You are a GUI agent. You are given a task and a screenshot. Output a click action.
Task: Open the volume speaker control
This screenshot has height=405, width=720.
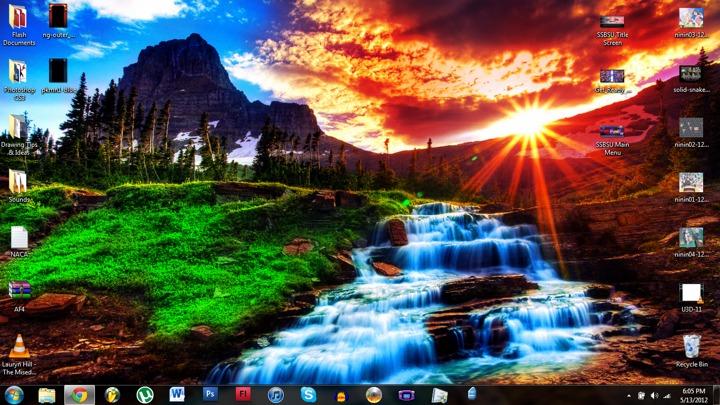point(654,396)
